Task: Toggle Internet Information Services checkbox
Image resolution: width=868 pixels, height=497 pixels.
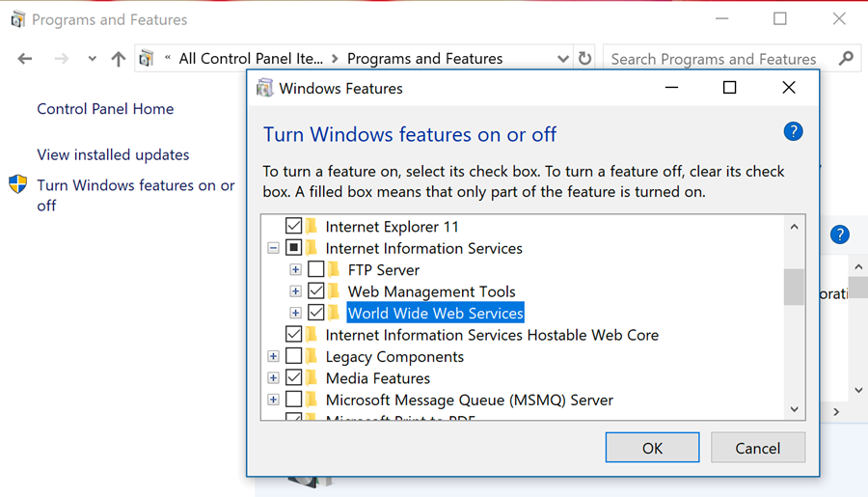Action: coord(293,248)
